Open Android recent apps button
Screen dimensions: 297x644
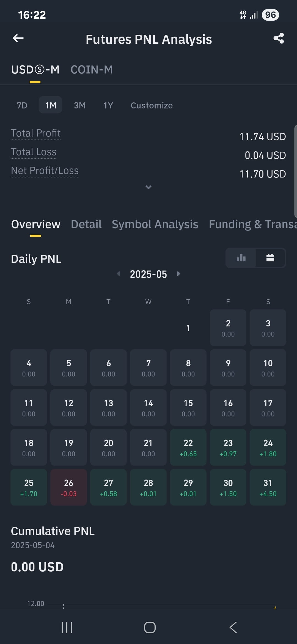click(67, 627)
